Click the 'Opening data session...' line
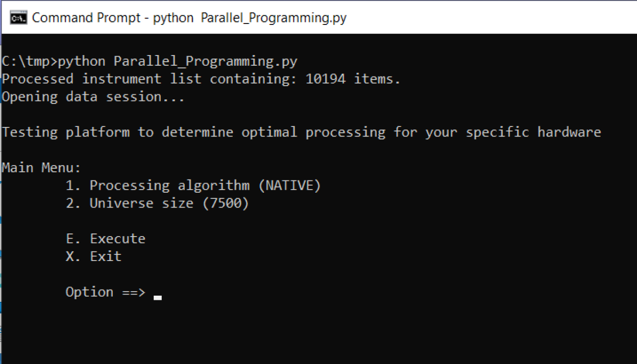Screen dimensions: 637x364 (x=93, y=97)
